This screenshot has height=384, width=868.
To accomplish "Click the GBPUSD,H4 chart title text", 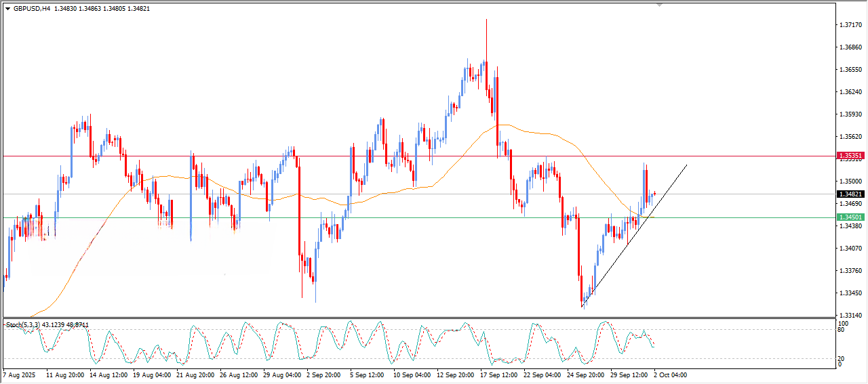I will point(31,9).
